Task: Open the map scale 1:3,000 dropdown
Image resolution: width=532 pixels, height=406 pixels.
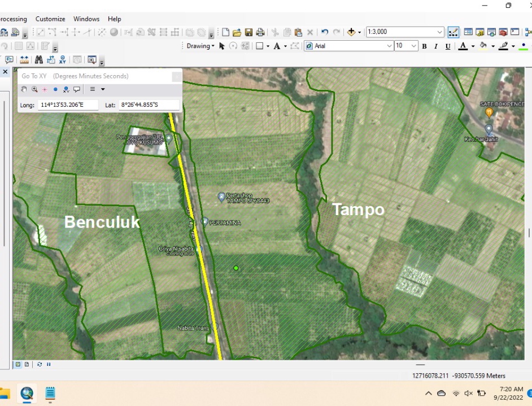Action: (439, 32)
